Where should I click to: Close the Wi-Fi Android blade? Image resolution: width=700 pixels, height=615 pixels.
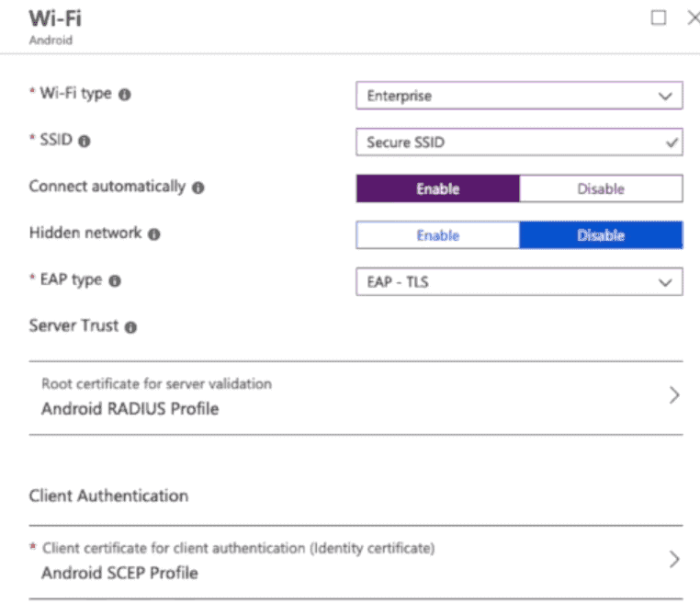click(x=694, y=17)
